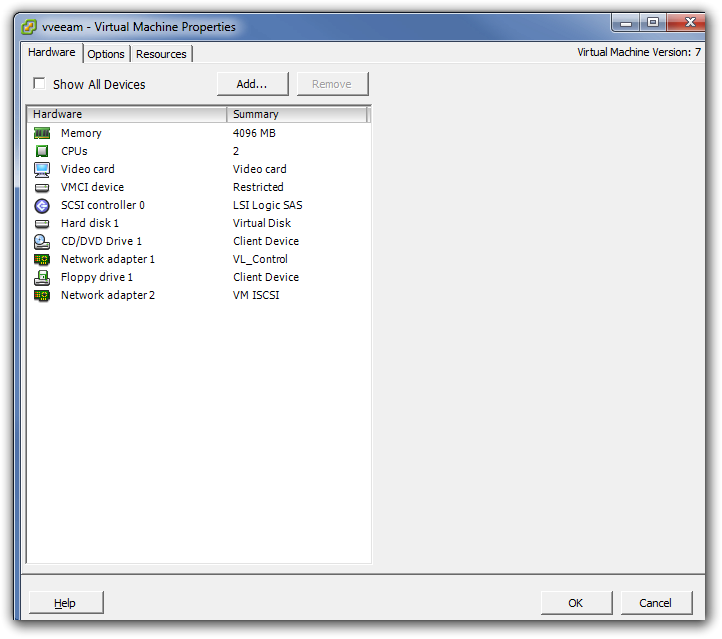Click the Summary column header
722x639 pixels.
point(297,114)
